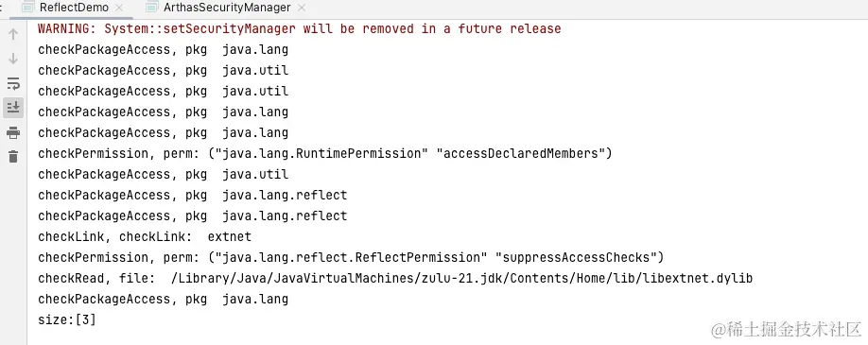Click the red setSecurityManager WARNING line

[x=300, y=28]
